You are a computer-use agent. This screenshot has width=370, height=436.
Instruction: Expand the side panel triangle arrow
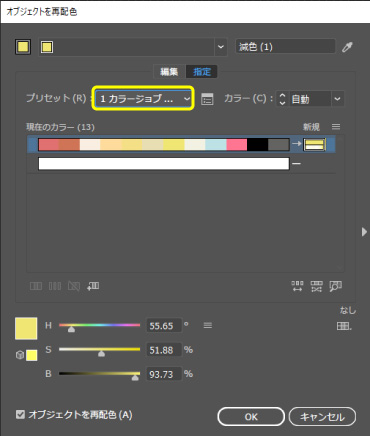point(364,232)
